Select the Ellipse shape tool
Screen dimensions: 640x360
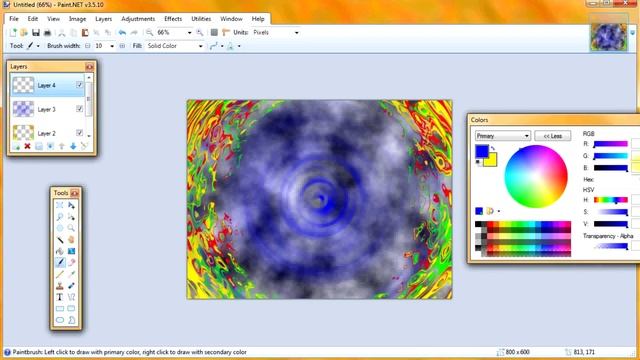click(x=60, y=320)
